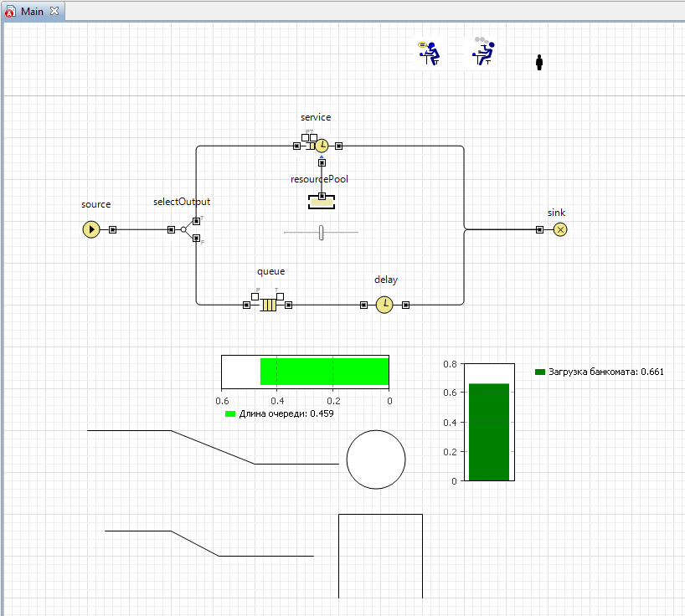Select the lower polyline path
The width and height of the screenshot is (685, 616).
point(195,543)
